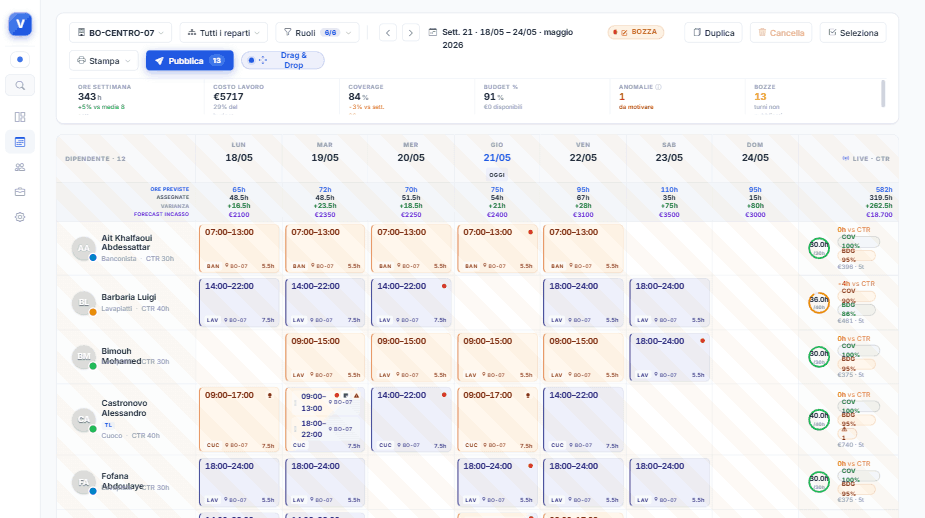Screen dimensions: 925x518
Task: Click the Budget 91 % value
Action: (493, 97)
